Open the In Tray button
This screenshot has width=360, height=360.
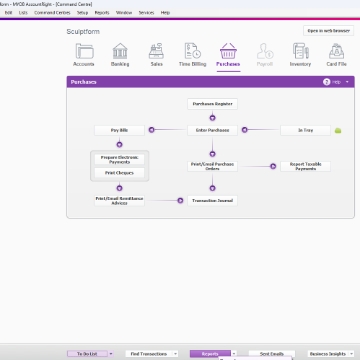(x=305, y=130)
